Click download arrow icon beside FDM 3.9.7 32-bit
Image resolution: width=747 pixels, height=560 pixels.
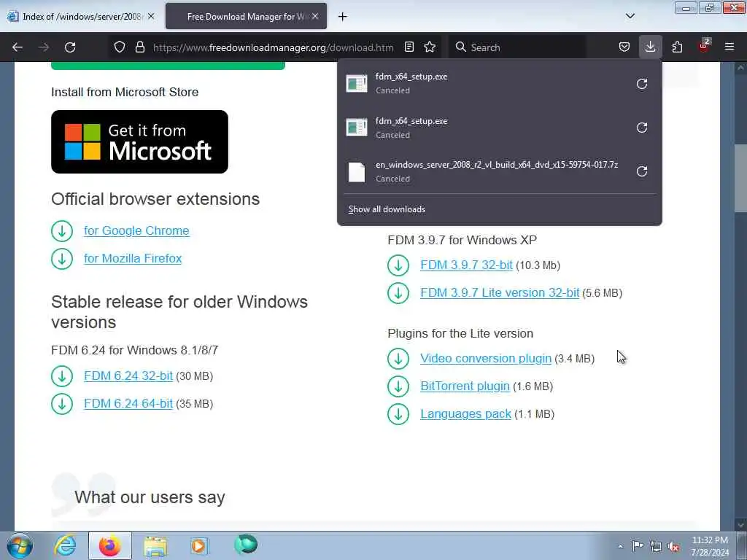click(398, 265)
